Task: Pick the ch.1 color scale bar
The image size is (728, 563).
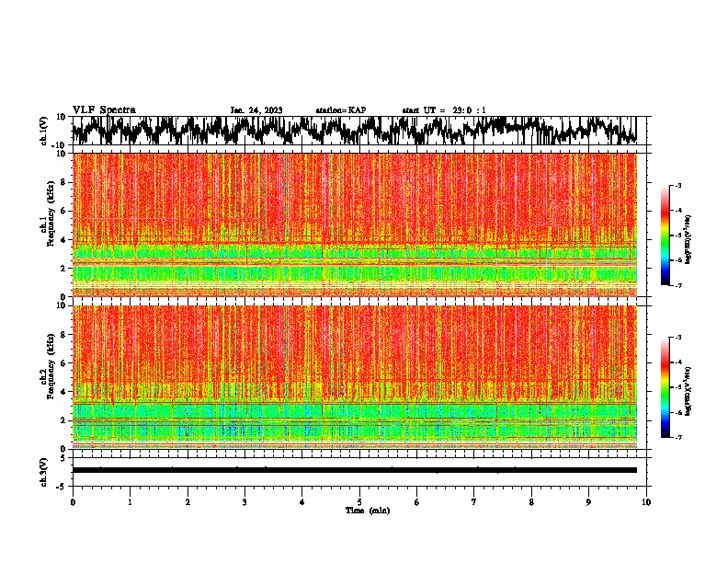Action: tap(665, 236)
